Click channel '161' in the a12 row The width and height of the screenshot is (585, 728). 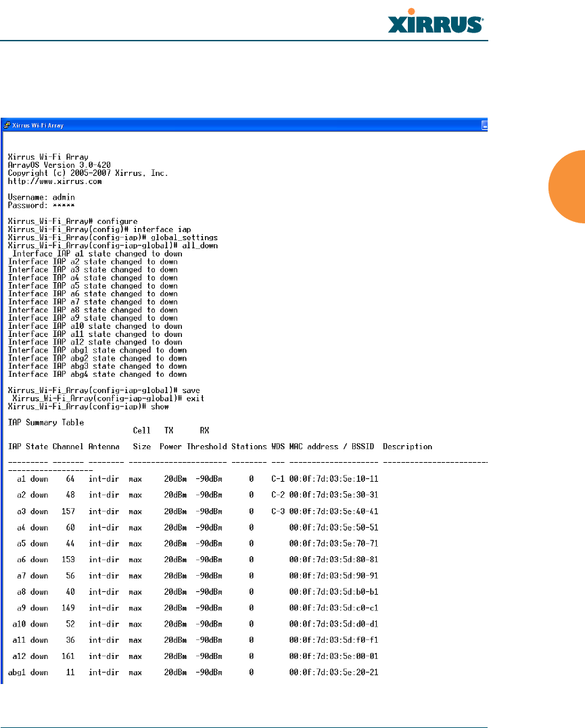[68, 656]
